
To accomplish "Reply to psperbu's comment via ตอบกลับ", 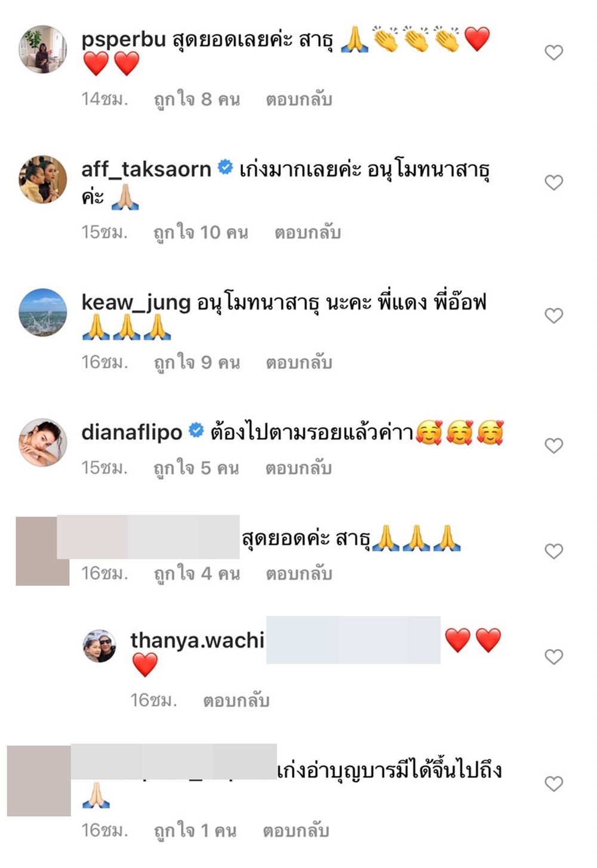I will tap(298, 100).
